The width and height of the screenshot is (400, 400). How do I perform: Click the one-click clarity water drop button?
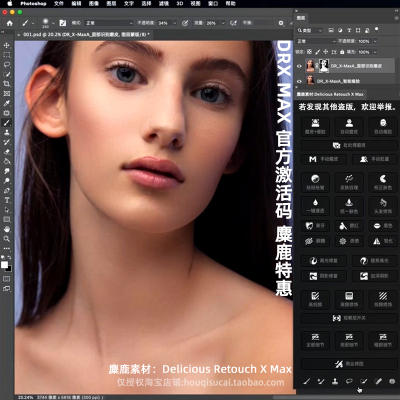click(315, 205)
